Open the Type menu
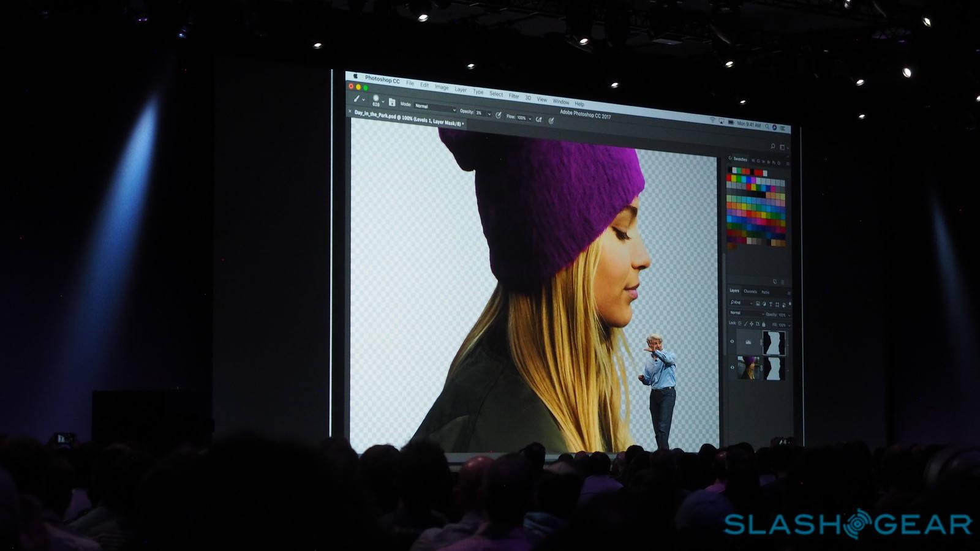 coord(478,92)
